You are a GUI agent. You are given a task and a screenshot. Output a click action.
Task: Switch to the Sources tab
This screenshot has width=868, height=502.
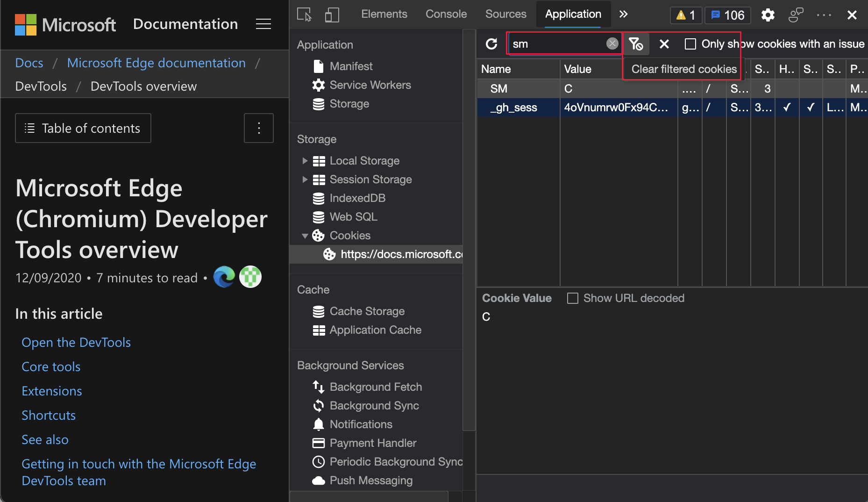(x=505, y=14)
